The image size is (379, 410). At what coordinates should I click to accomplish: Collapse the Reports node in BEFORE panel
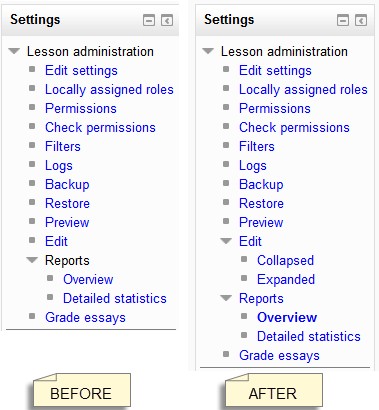tap(32, 260)
